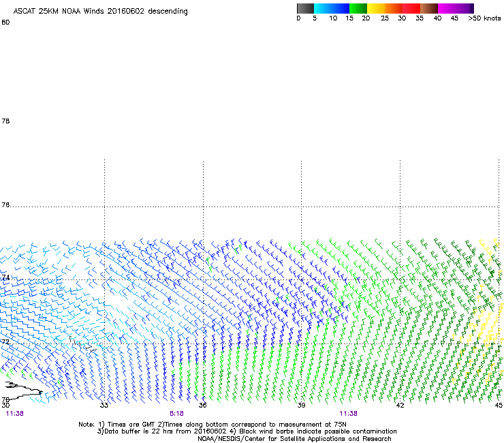Image resolution: width=504 pixels, height=443 pixels.
Task: Click the '40' label under the color scale
Action: [437, 18]
